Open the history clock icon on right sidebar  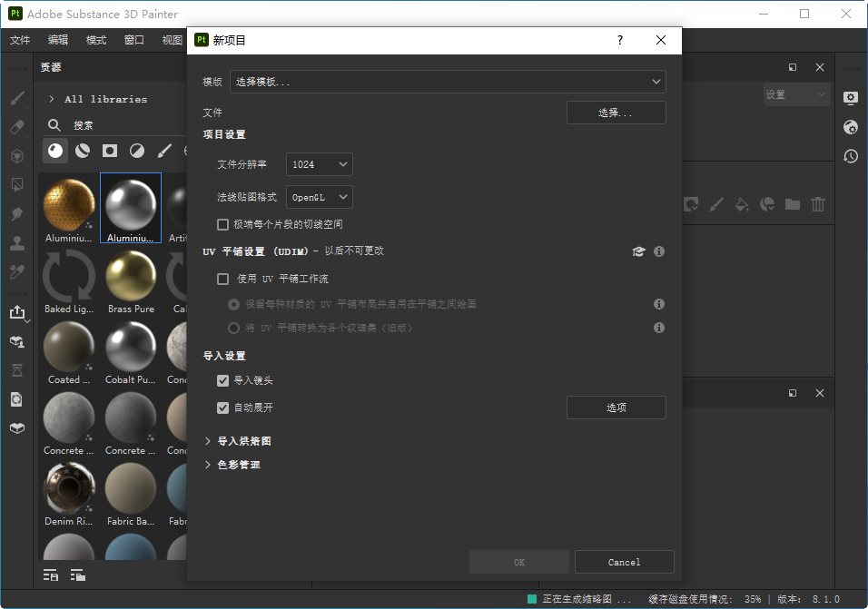click(x=851, y=156)
